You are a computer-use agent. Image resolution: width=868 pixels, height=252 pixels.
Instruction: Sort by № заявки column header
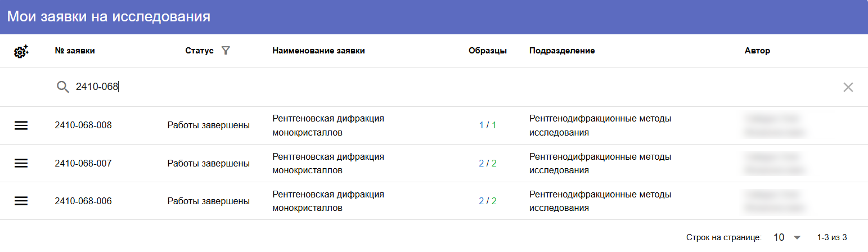pos(75,51)
